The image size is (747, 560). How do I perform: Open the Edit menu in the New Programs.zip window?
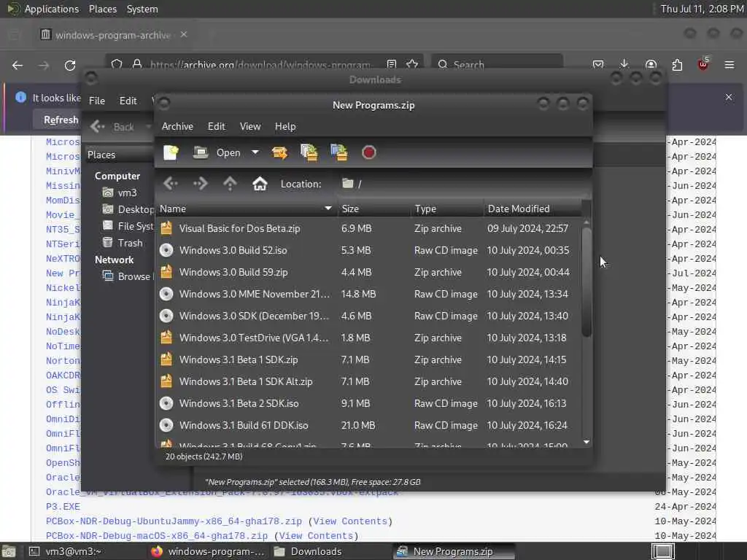click(x=216, y=126)
